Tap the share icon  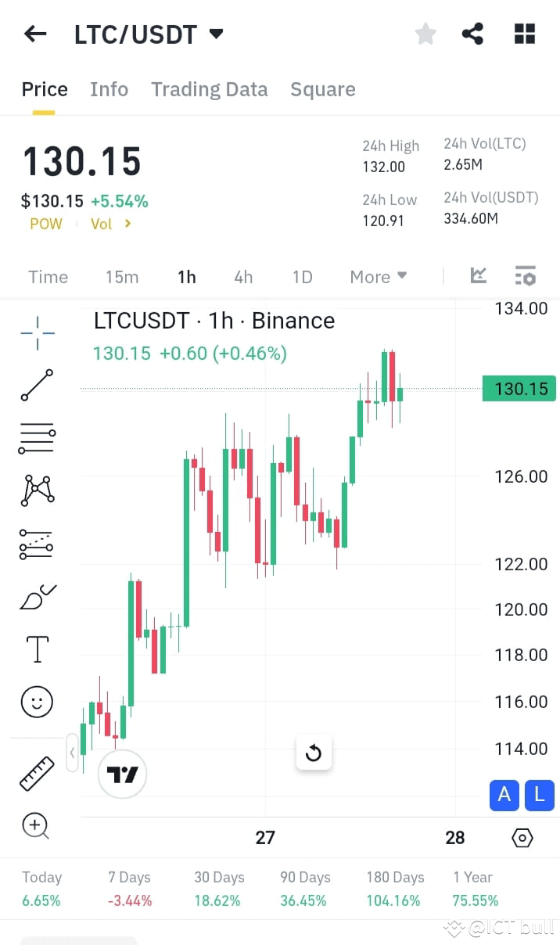(x=472, y=34)
